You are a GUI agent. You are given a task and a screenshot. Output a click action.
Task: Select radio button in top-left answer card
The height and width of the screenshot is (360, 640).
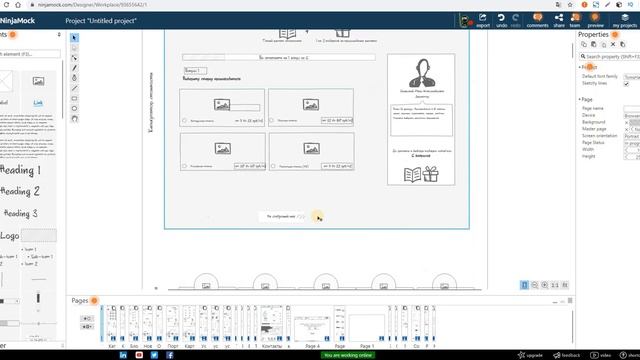tap(184, 120)
